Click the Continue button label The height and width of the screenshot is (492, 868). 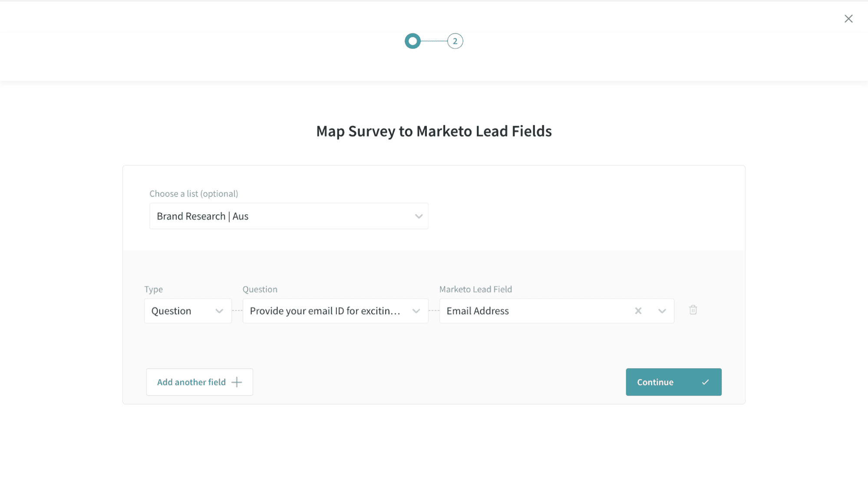[655, 382]
